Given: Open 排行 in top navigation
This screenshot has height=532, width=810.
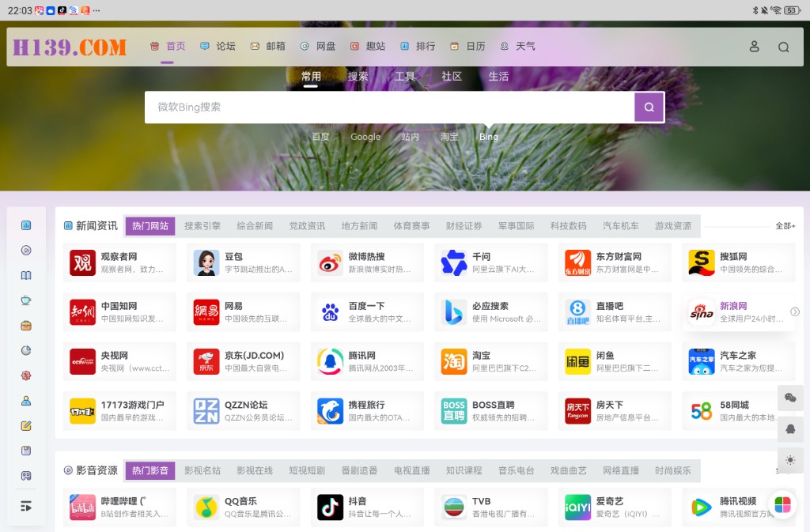Looking at the screenshot, I should pyautogui.click(x=418, y=46).
